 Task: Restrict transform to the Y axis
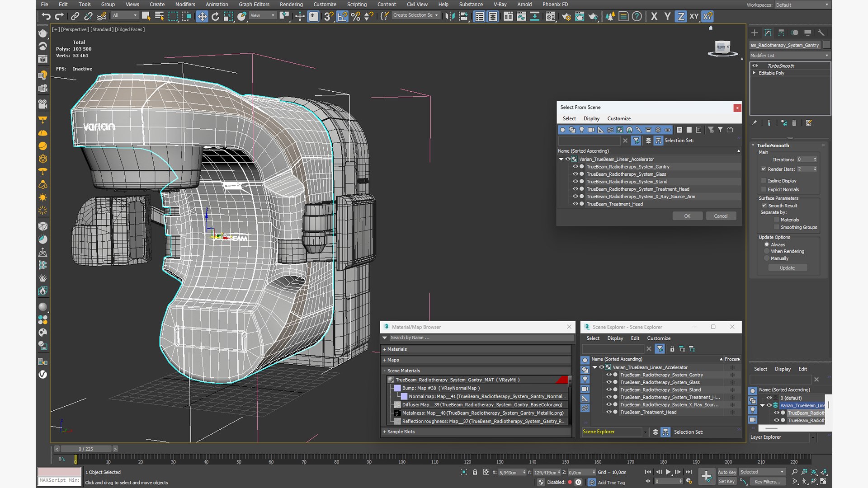[x=667, y=17]
